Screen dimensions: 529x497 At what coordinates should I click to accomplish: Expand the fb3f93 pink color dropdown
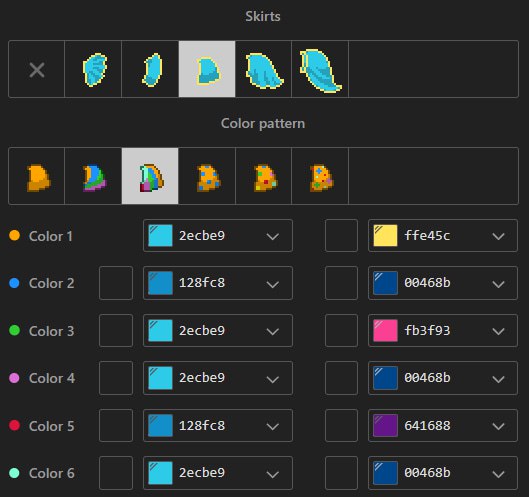click(x=498, y=331)
